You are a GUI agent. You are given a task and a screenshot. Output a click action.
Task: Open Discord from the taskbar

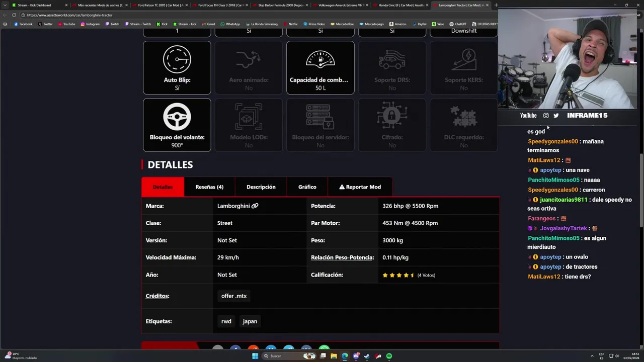tap(356, 356)
